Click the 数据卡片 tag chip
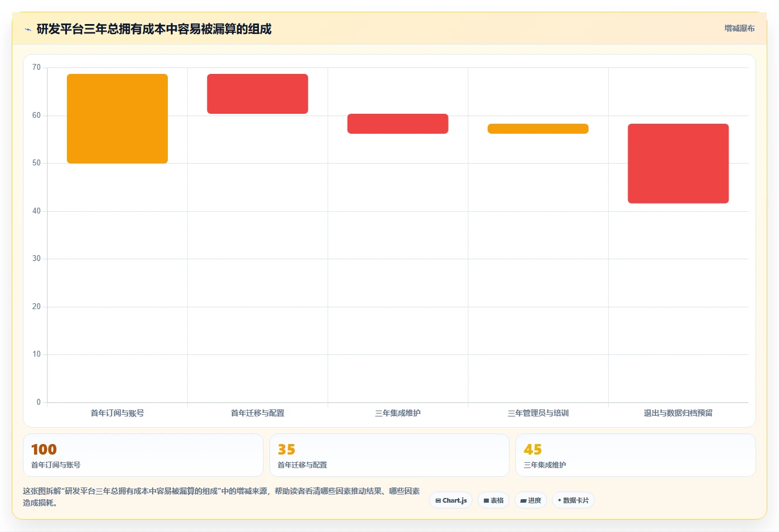Image resolution: width=779 pixels, height=532 pixels. [x=573, y=500]
